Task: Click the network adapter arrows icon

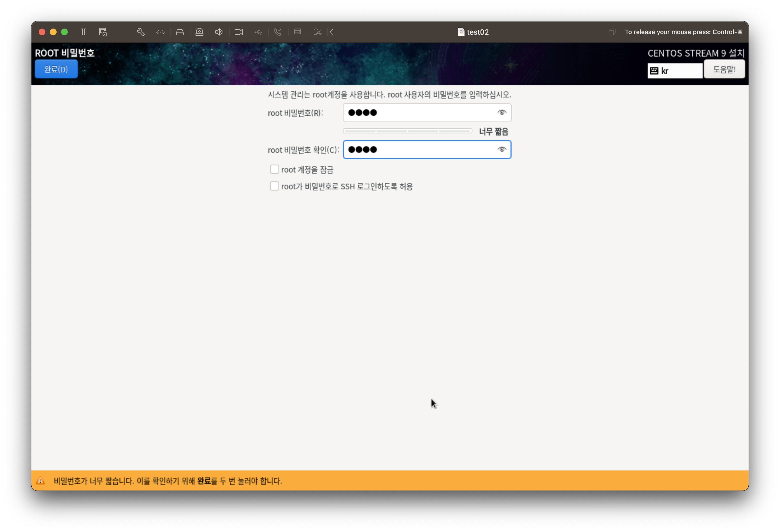Action: click(x=161, y=32)
